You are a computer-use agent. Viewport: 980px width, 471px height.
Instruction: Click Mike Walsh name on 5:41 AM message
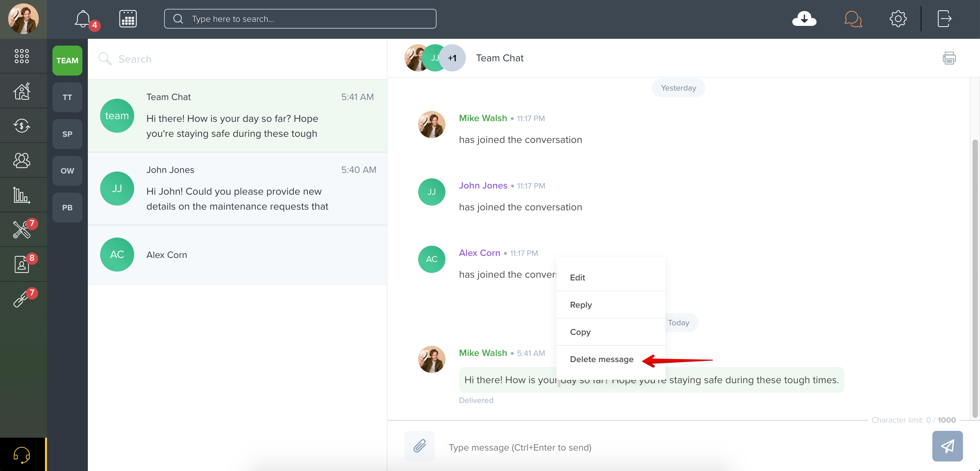tap(483, 353)
